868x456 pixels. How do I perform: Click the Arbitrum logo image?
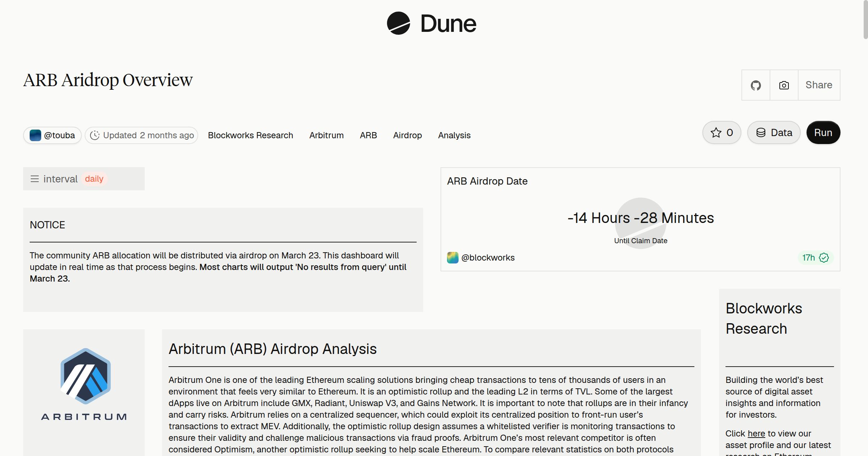tap(84, 384)
